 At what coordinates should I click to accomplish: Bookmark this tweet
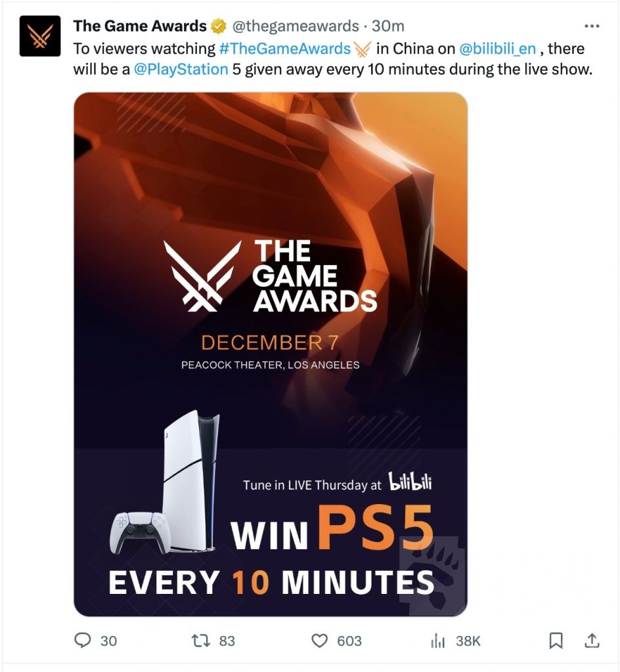coord(556,640)
